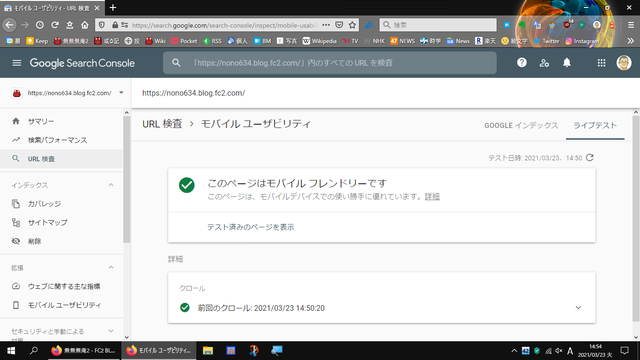Viewport: 640px width, 360px height.
Task: Open File Explorer from taskbar
Action: (x=208, y=351)
